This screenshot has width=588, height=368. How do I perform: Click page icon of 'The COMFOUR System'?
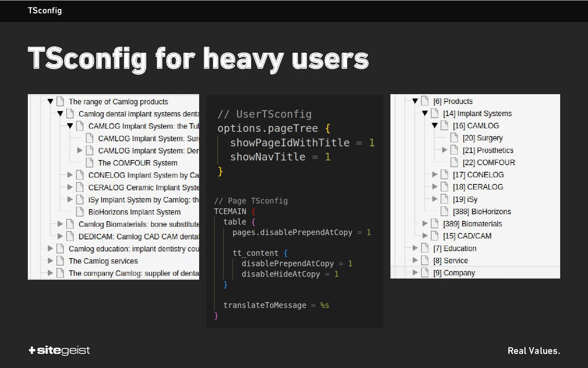point(90,162)
